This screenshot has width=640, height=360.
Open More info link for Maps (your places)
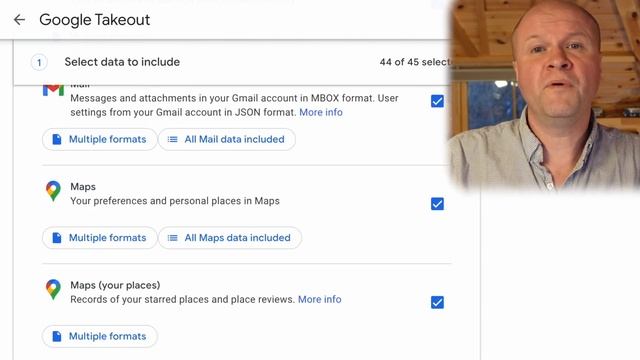(x=320, y=299)
